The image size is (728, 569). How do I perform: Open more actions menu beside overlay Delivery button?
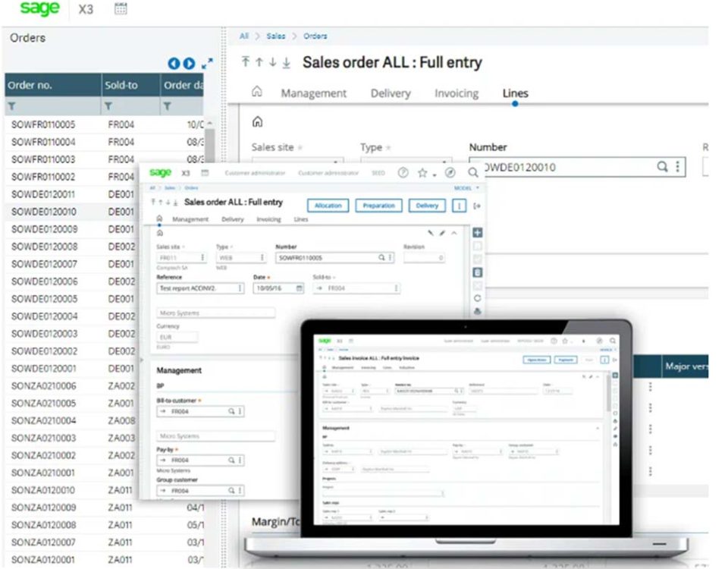(460, 206)
